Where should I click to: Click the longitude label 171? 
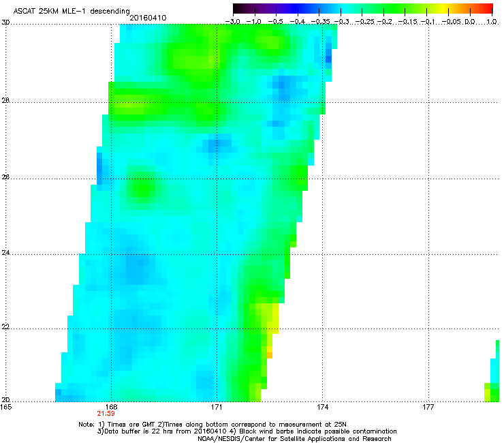coord(217,407)
